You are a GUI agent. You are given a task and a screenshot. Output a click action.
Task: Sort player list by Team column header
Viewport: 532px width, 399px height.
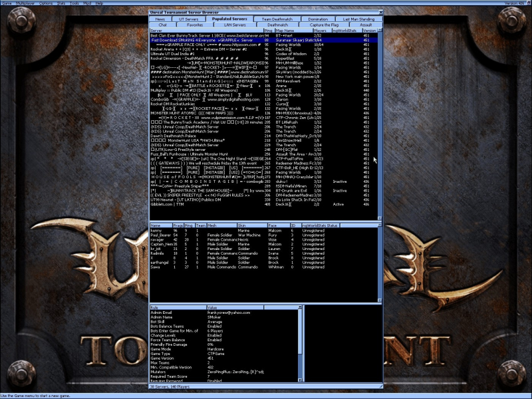(x=201, y=225)
